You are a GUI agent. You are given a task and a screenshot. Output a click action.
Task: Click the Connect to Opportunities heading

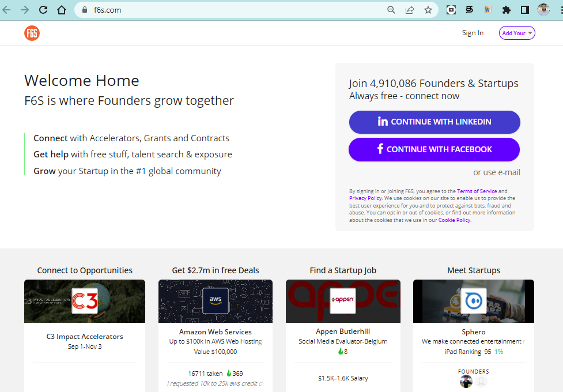pos(85,270)
